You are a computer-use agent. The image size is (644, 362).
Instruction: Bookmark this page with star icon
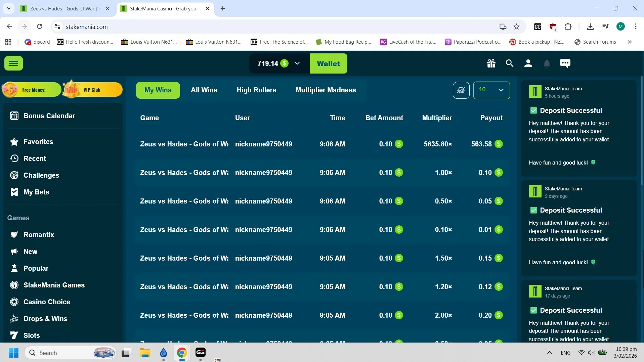(x=517, y=27)
